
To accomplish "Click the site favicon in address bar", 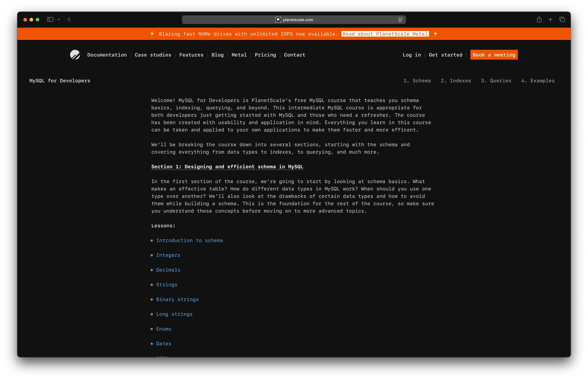I will click(278, 20).
